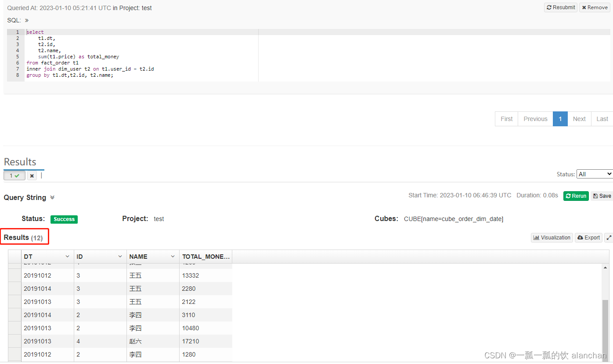Select cell with total 3110

click(206, 315)
